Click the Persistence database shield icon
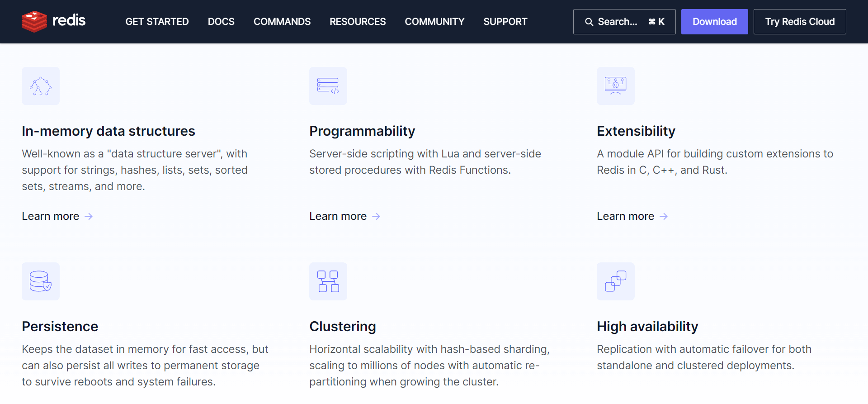Viewport: 868px width, 404px height. [x=41, y=281]
